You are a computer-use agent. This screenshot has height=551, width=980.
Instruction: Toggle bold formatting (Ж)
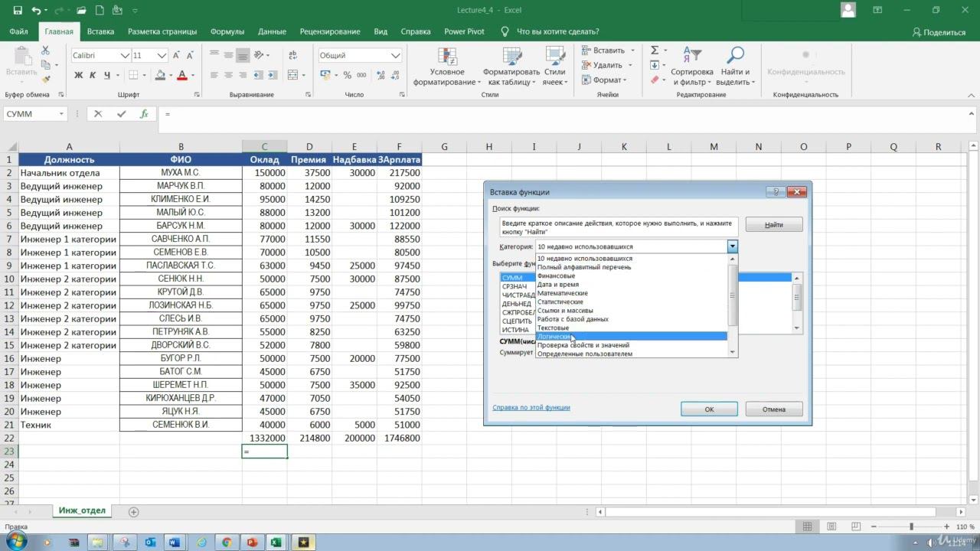coord(78,75)
